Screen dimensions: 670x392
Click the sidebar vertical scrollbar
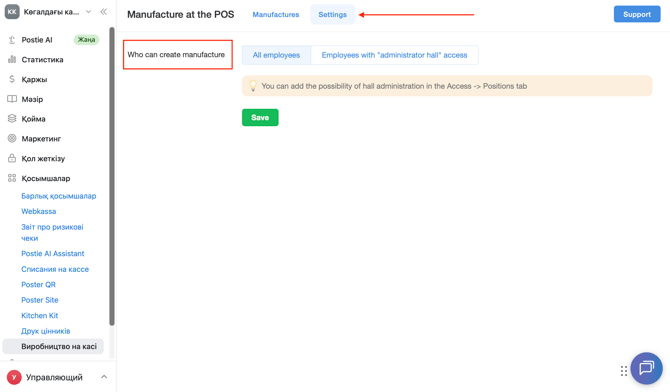coord(112,177)
